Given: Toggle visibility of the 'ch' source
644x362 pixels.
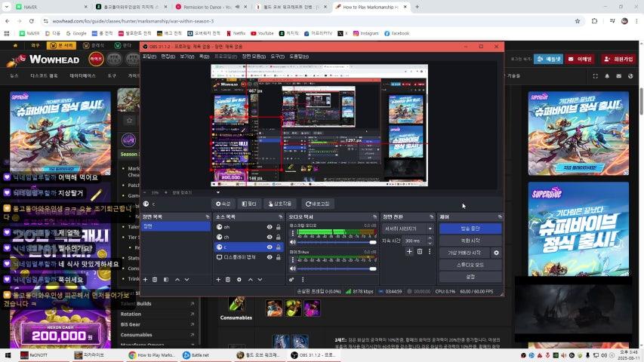Looking at the screenshot, I should [x=270, y=237].
